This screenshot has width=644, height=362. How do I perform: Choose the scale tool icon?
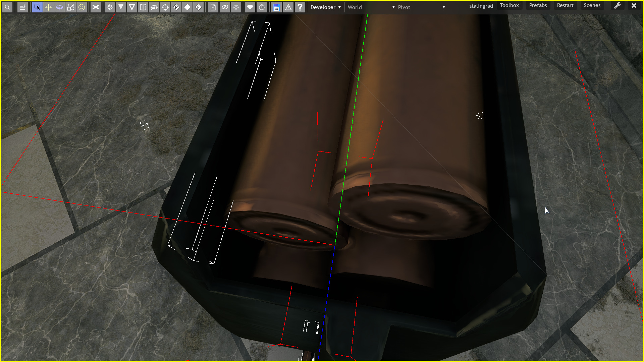[70, 7]
